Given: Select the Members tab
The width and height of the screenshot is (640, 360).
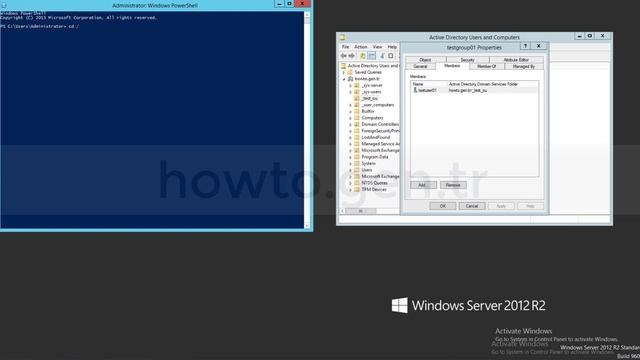Looking at the screenshot, I should click(452, 66).
